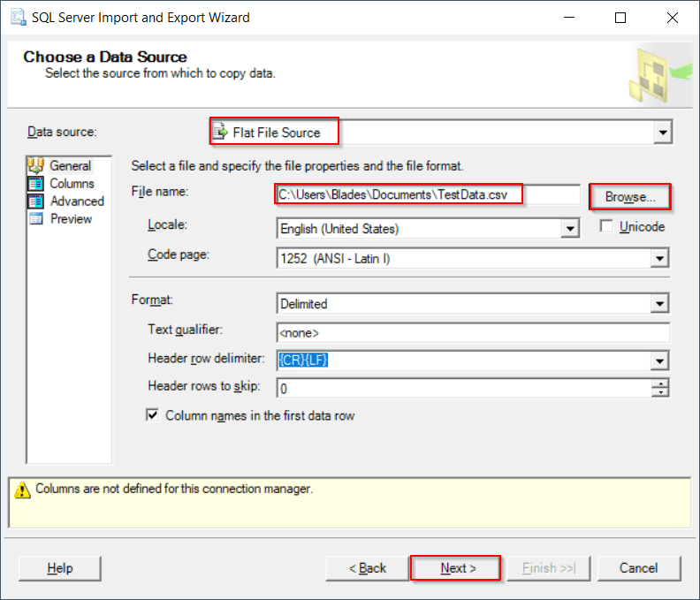The image size is (700, 600).
Task: Click the Columns page icon
Action: point(35,184)
